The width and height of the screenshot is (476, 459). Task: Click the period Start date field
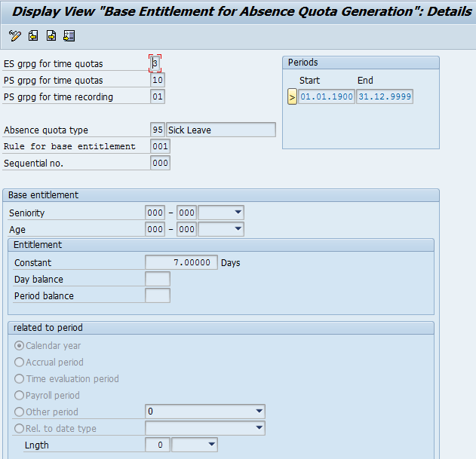pyautogui.click(x=326, y=96)
